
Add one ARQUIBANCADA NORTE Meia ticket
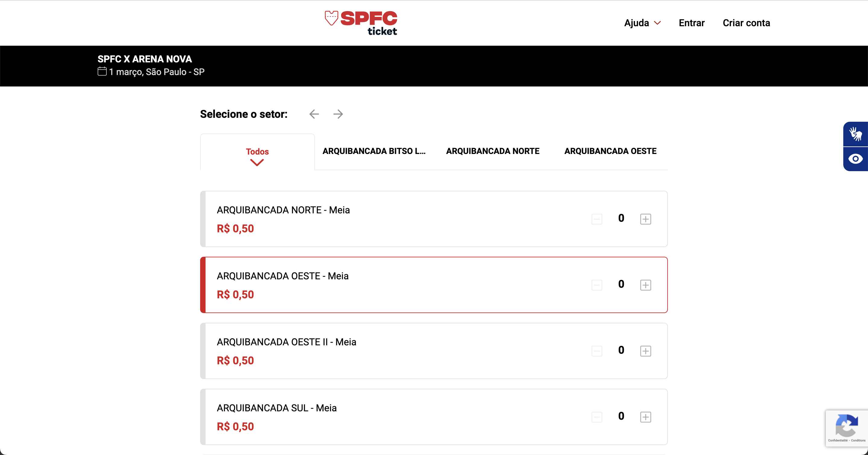point(645,219)
